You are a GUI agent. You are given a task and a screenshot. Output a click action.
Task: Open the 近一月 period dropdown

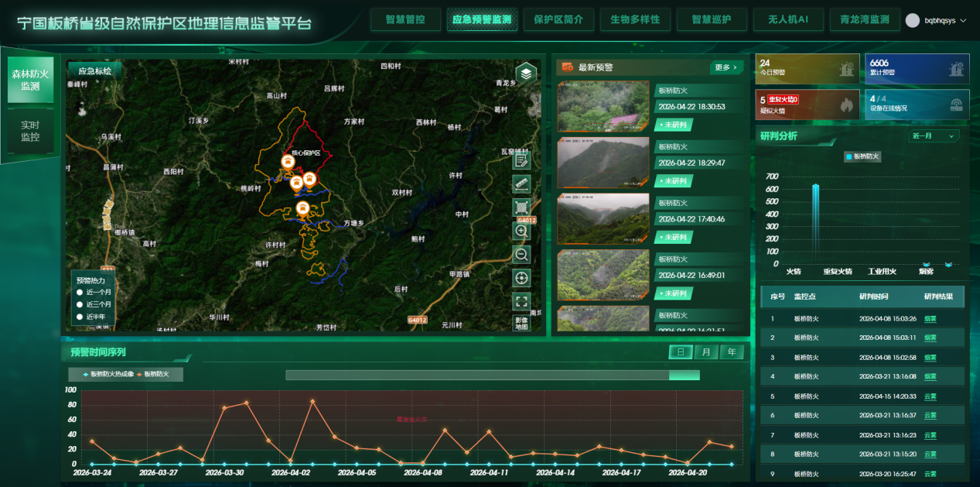934,136
